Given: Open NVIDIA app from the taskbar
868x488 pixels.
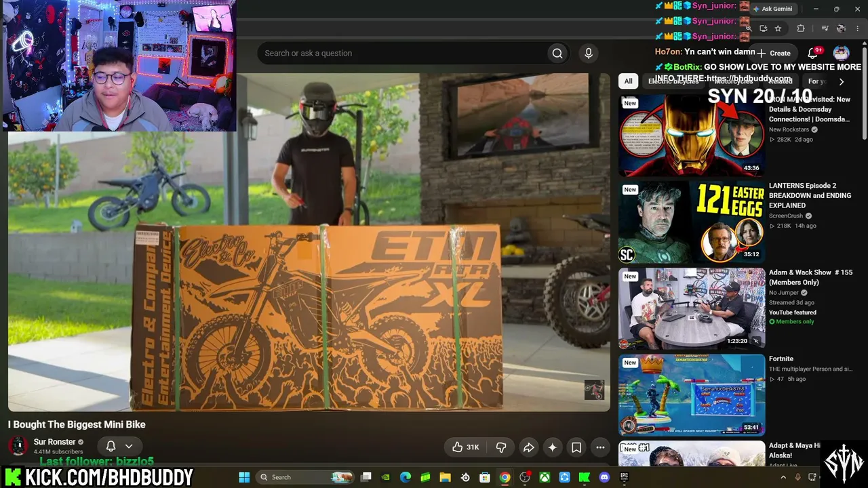Looking at the screenshot, I should click(x=386, y=477).
